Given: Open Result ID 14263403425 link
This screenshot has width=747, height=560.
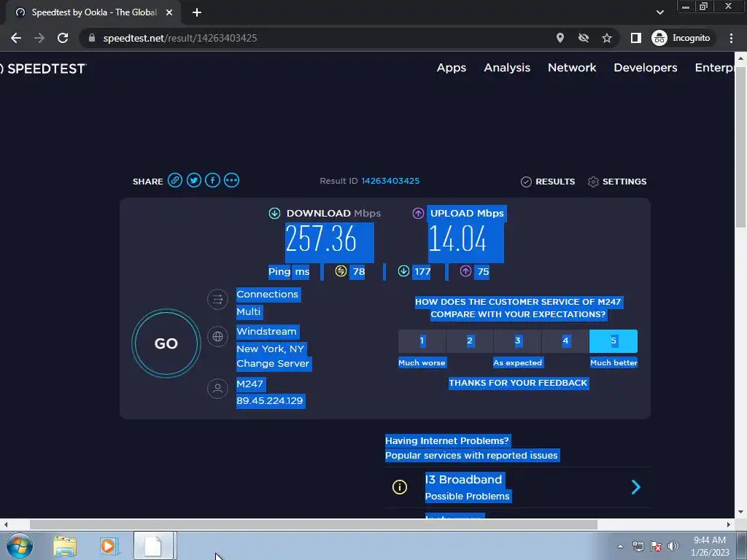Looking at the screenshot, I should [391, 181].
